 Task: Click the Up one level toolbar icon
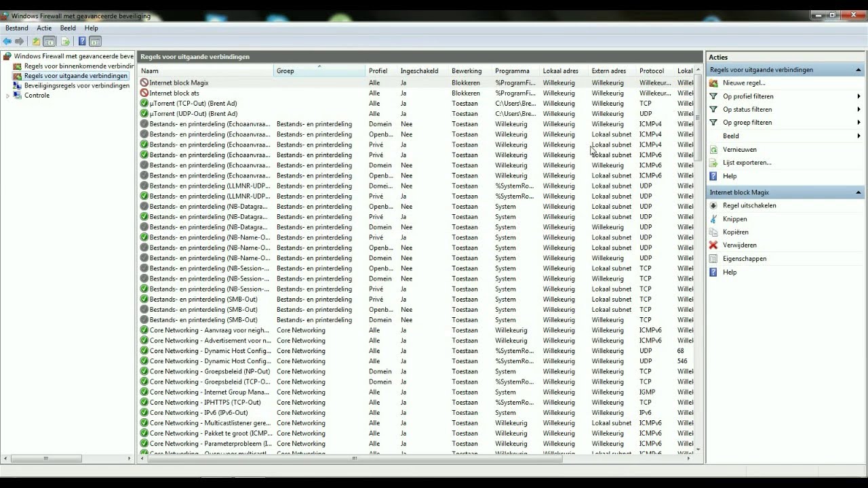[37, 41]
